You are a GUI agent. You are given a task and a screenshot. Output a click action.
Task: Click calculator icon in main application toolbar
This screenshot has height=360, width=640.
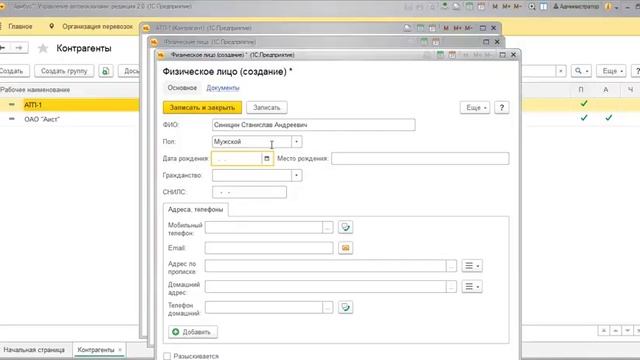point(469,7)
